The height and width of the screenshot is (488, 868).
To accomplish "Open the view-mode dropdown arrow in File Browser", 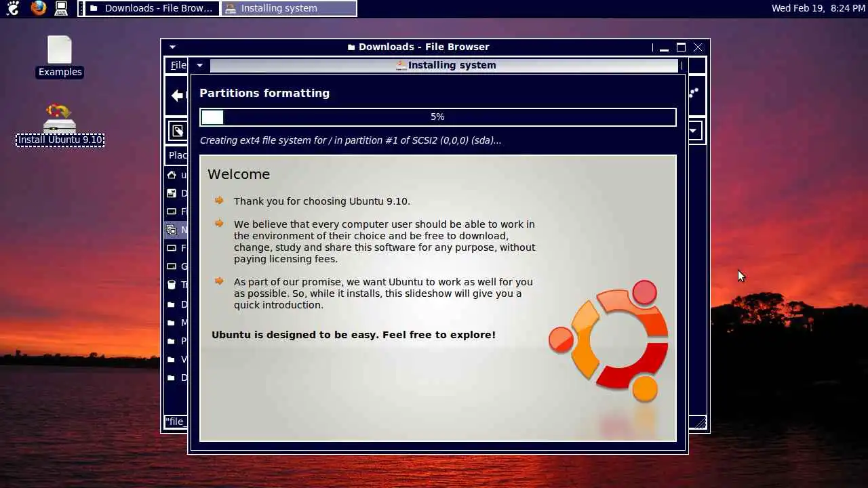I will [694, 130].
